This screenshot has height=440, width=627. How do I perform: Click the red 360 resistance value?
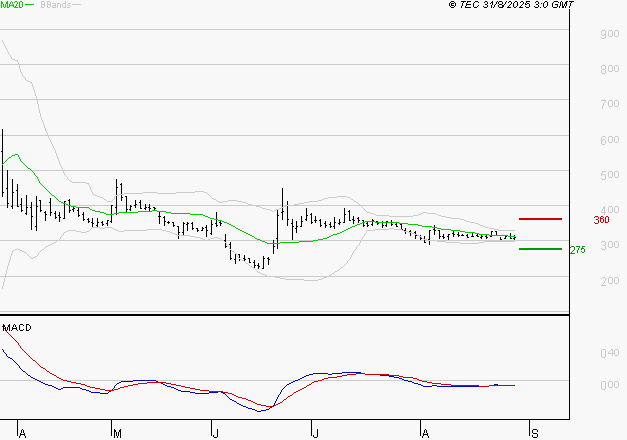click(601, 220)
